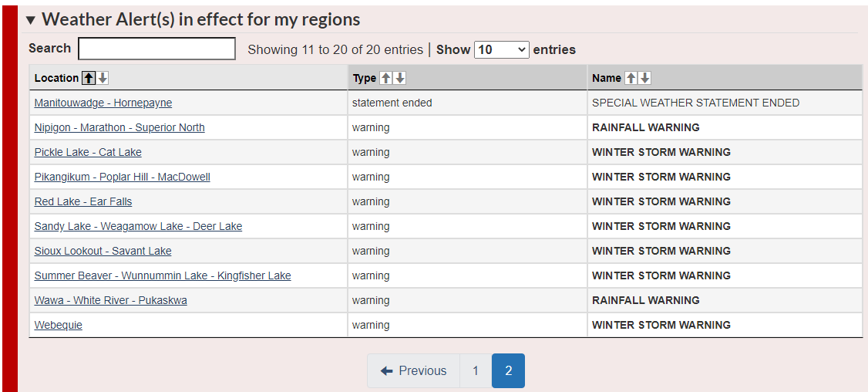Sort Type column ascending arrow

386,78
